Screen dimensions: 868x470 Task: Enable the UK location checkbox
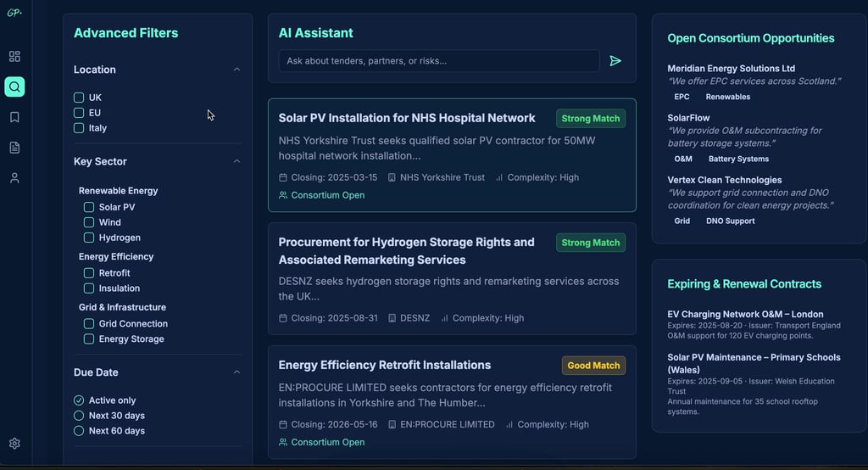79,98
